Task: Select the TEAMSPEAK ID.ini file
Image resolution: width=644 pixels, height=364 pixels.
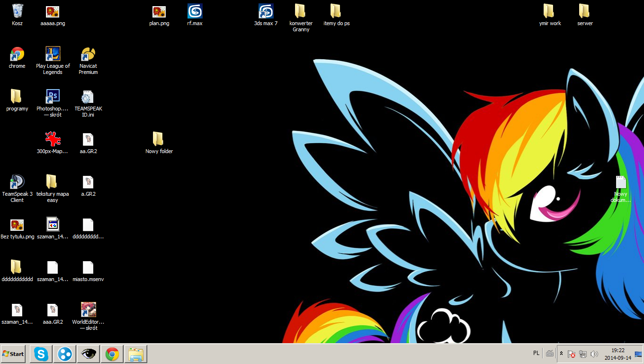Action: click(x=88, y=103)
